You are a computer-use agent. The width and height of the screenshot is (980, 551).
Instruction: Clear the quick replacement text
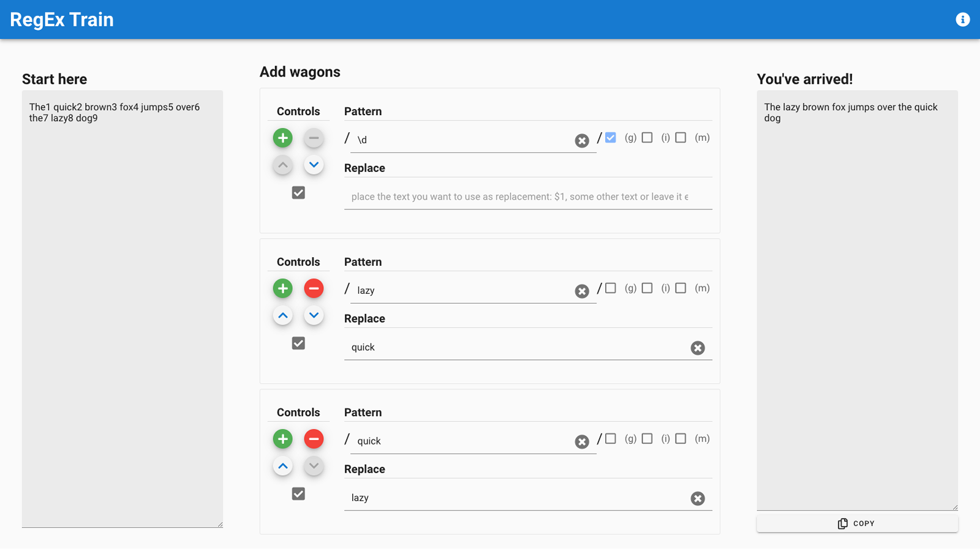coord(698,348)
